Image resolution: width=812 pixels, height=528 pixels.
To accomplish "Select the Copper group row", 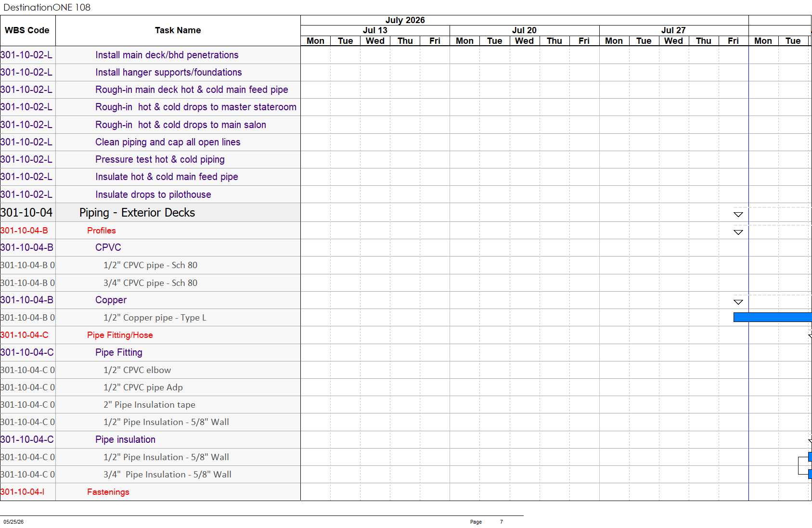I will coord(150,300).
